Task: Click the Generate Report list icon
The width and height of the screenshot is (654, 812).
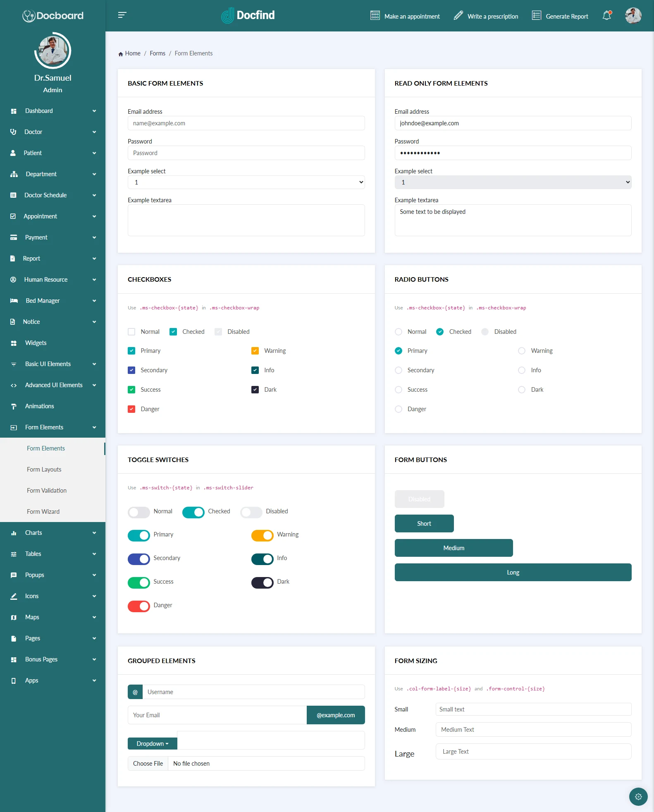Action: tap(536, 16)
